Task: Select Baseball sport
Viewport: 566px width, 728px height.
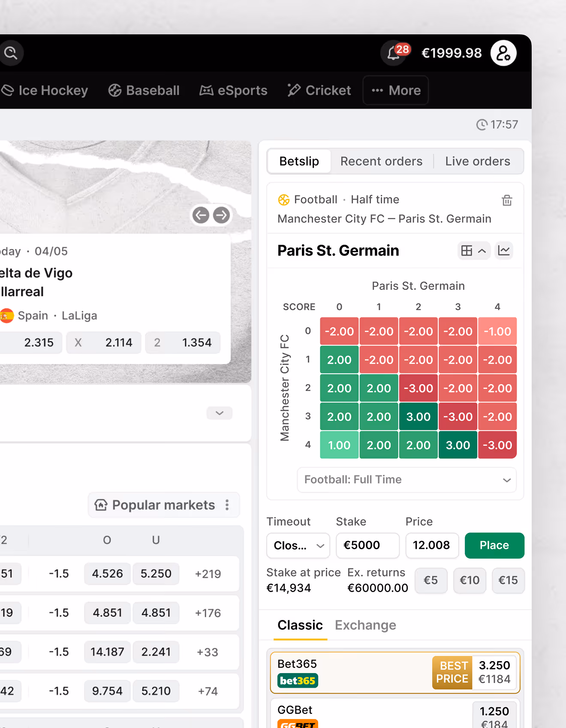Action: tap(144, 90)
